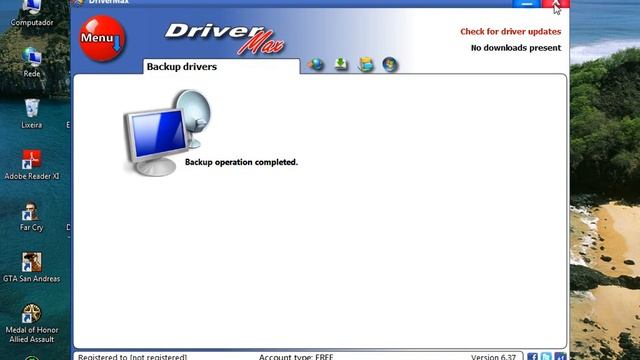
Task: Select the Computador desktop icon
Action: pyautogui.click(x=32, y=13)
